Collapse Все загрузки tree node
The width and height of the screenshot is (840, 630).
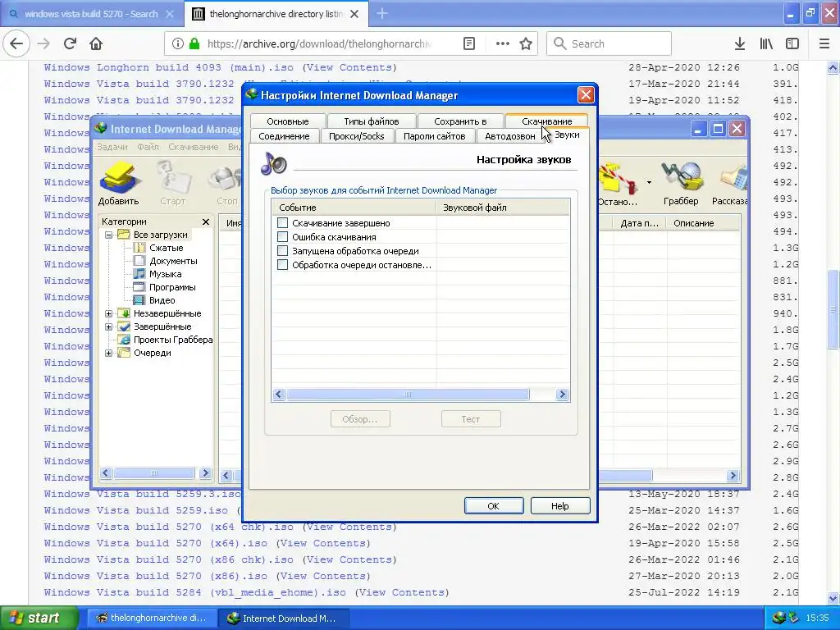pos(109,235)
